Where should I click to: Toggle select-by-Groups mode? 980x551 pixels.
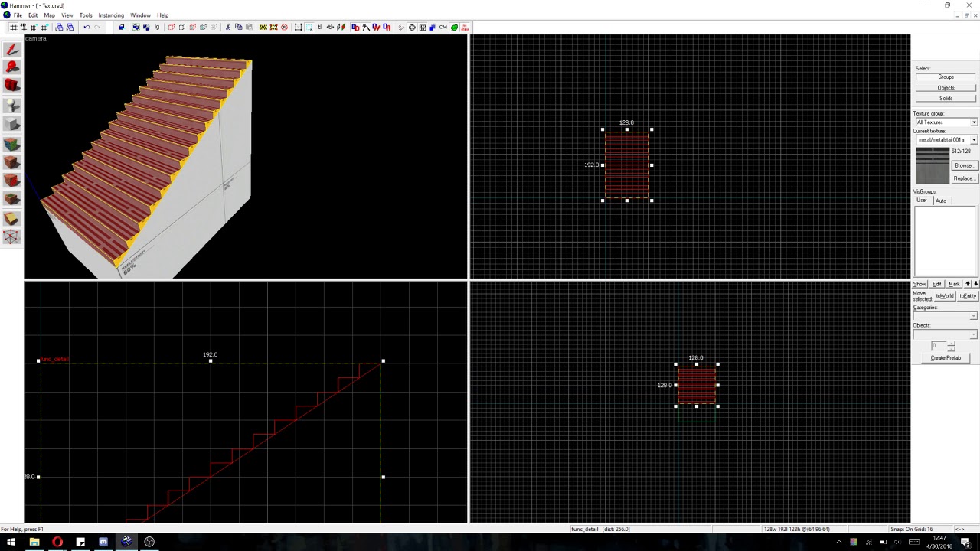(946, 77)
